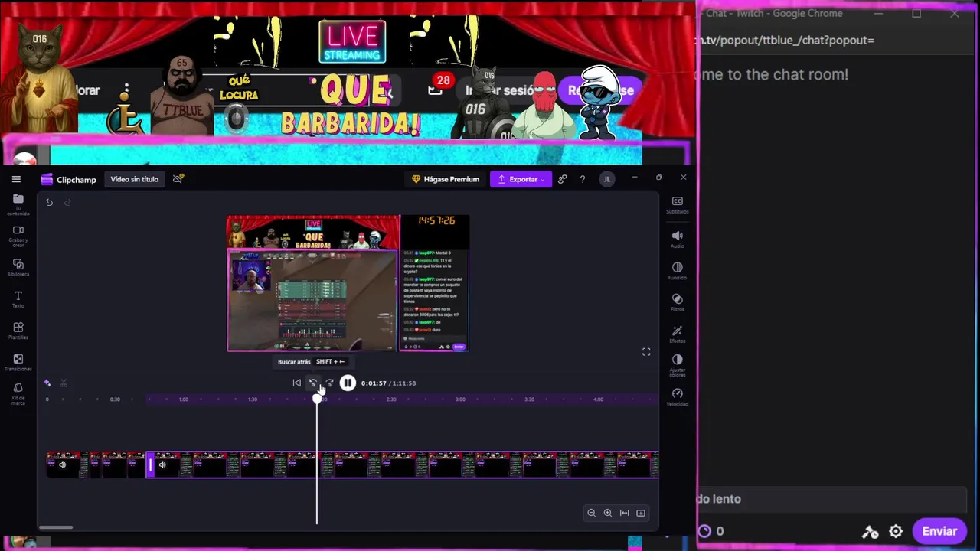
Task: Click the AI sparkle tool above timeline
Action: point(47,383)
